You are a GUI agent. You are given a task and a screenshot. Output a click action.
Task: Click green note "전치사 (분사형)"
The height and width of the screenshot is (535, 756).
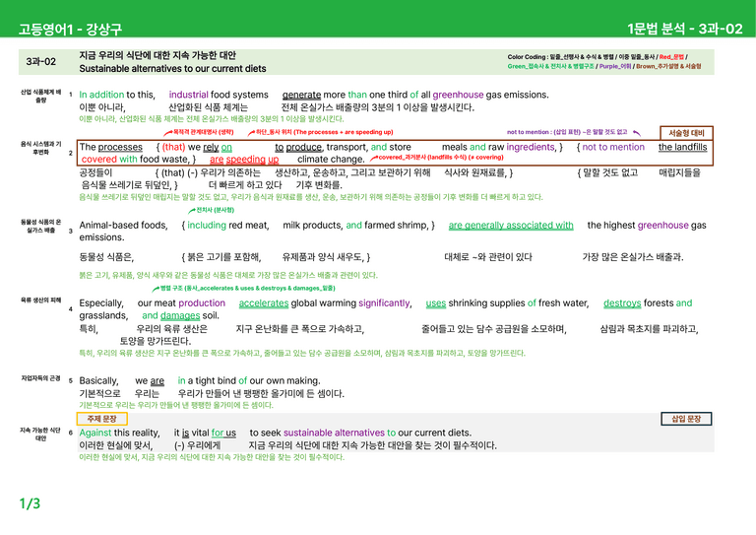click(215, 210)
